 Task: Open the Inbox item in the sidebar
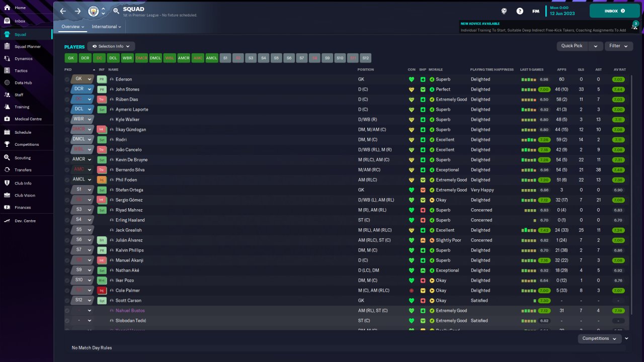(x=27, y=21)
